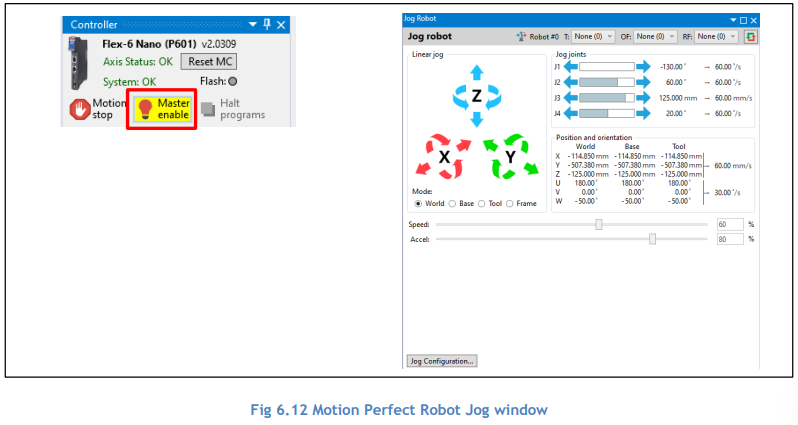The image size is (798, 425).
Task: Click the straight red arrow pointing upper-right of X
Action: [464, 146]
